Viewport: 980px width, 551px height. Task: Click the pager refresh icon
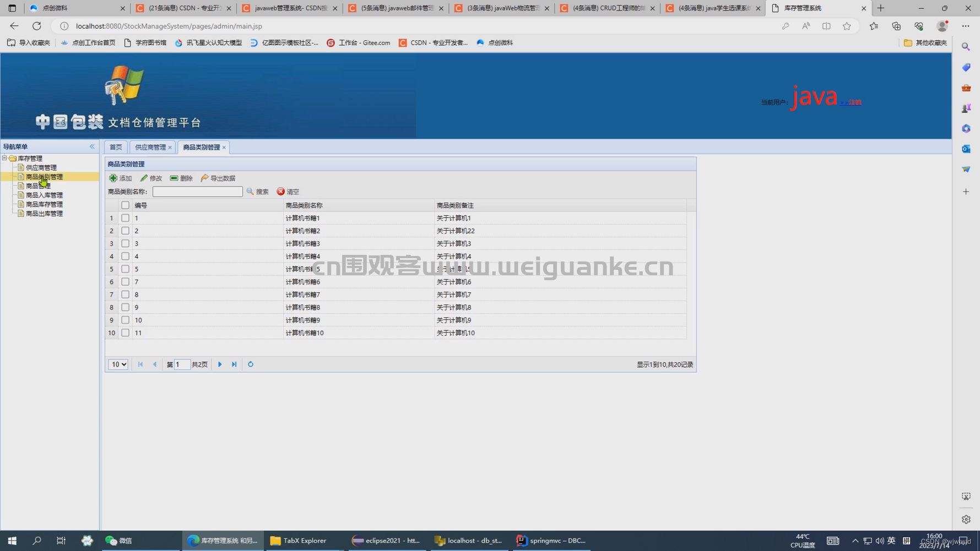(251, 364)
